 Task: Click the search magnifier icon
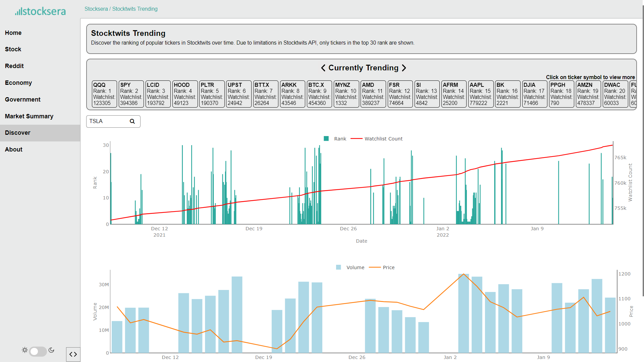tap(132, 121)
